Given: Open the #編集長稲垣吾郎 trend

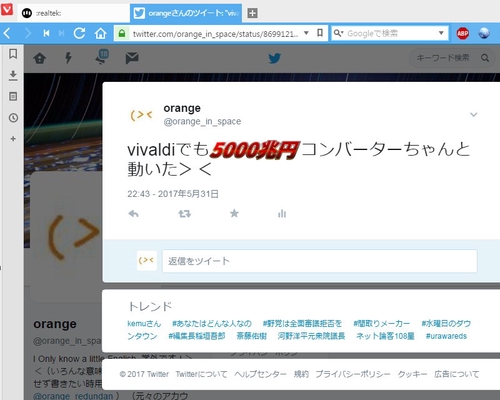Looking at the screenshot, I should pyautogui.click(x=197, y=336).
